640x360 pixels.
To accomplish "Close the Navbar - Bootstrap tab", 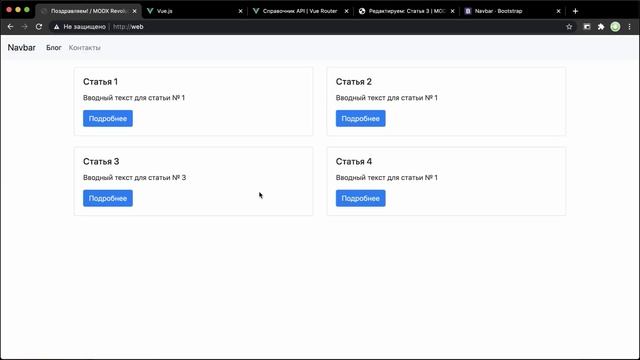I will pyautogui.click(x=558, y=11).
